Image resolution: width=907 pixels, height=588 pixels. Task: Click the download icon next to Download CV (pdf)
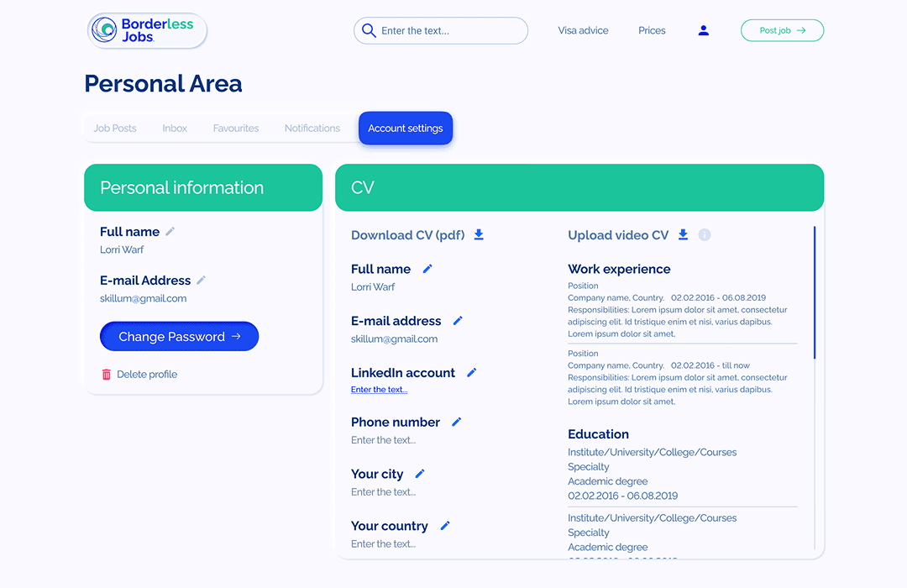coord(479,235)
